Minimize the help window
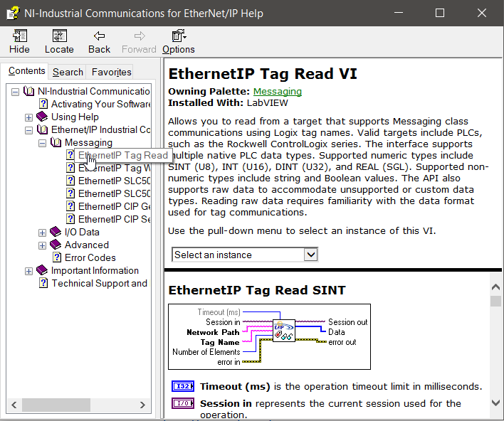Screen dimensions: 504x421 pos(399,13)
